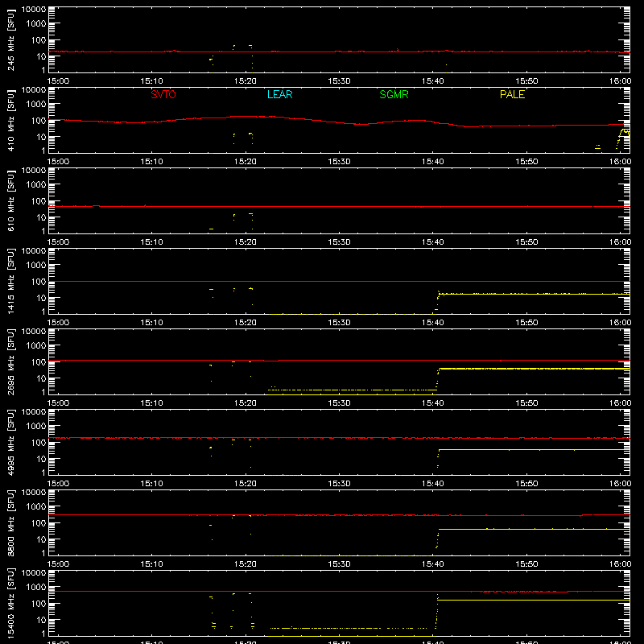The height and width of the screenshot is (644, 644).
Task: Select the yellow PALE trace in 15400 MHz panel
Action: pos(534,600)
